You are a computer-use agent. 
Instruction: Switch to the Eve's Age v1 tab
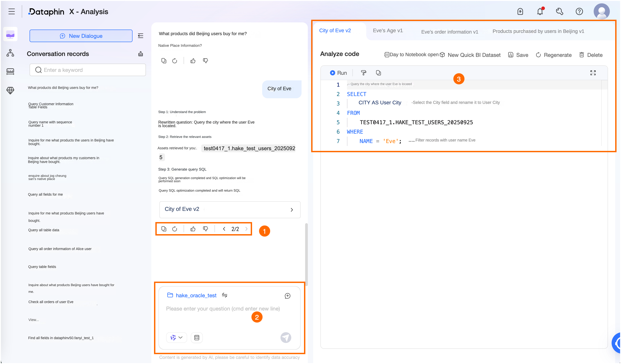tap(387, 31)
